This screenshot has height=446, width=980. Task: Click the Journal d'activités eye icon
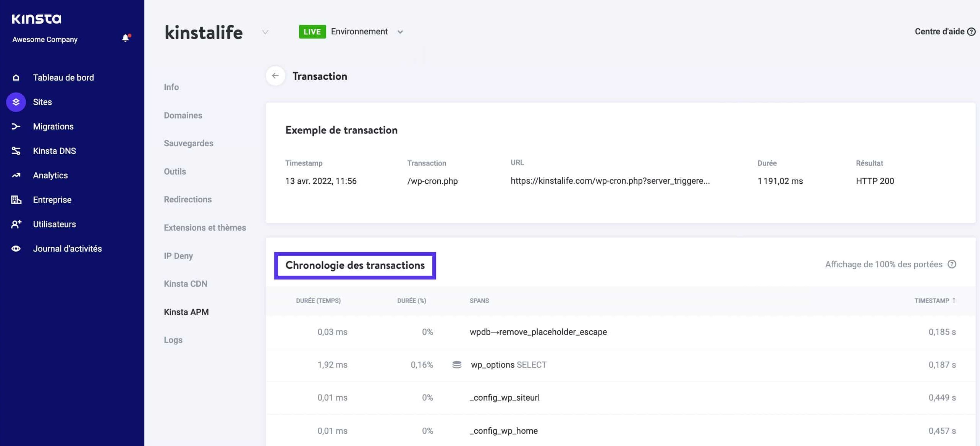click(16, 249)
